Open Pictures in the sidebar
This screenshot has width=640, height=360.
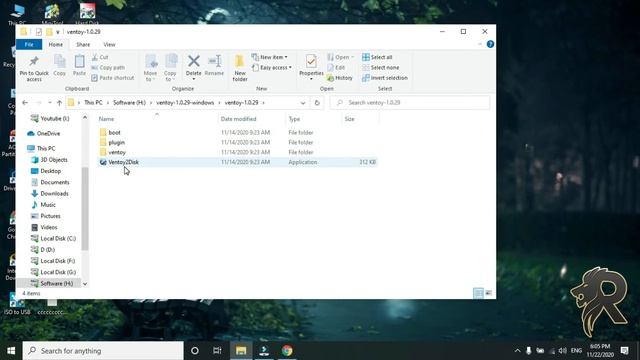(46, 216)
